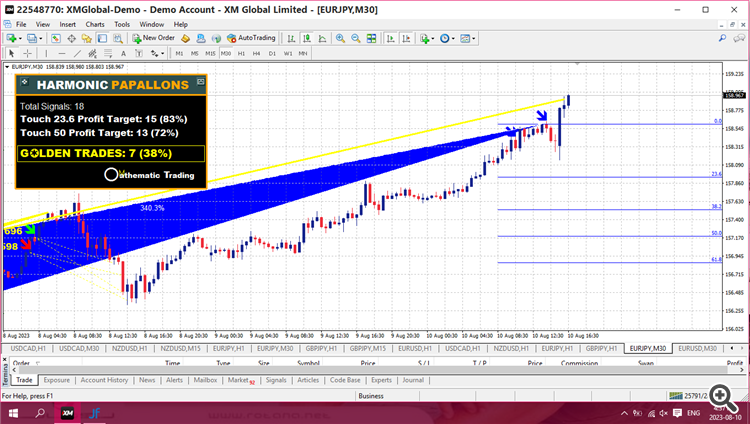Open the Profiles toolbar icon
Viewport: 750px width, 424px height.
(32, 38)
